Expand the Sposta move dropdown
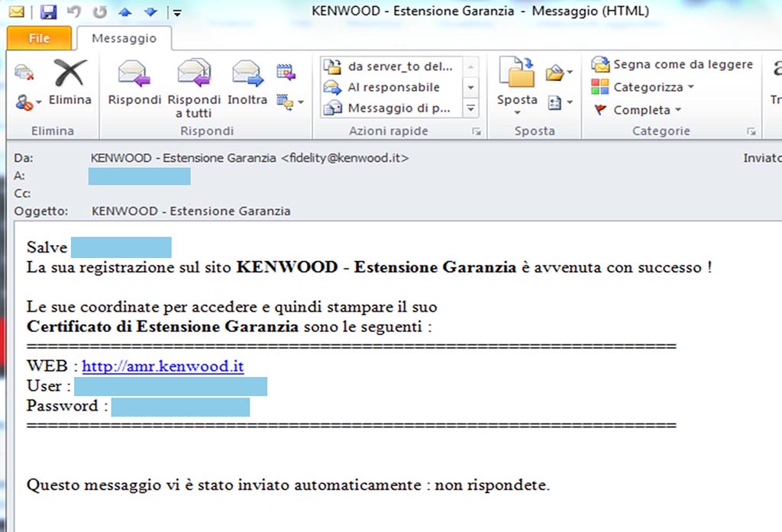Screen dimensions: 782x532 [517, 113]
